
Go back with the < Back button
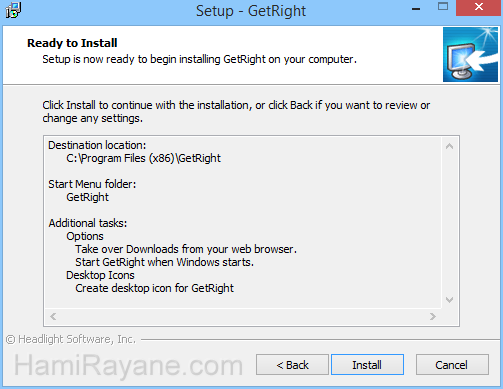pos(292,365)
